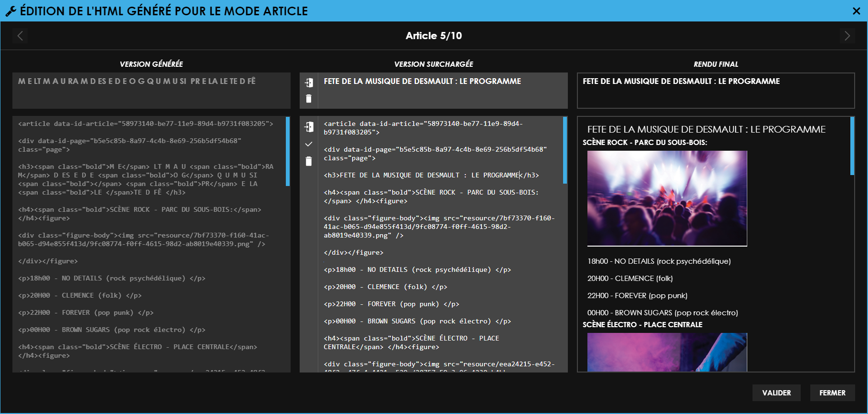
Task: Click the generated line '<p>00H00 - BROWN SUGARS'
Action: (112, 330)
